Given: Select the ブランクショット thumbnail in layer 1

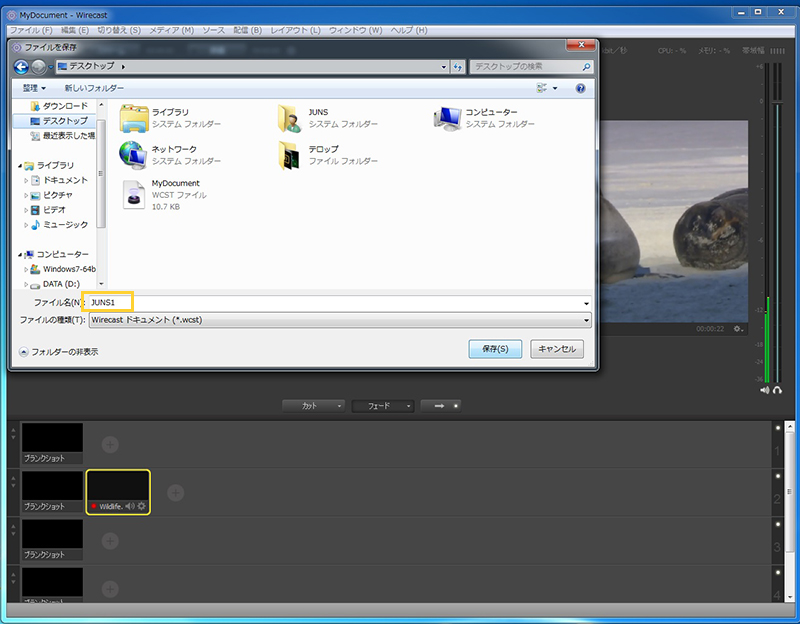Looking at the screenshot, I should [52, 443].
